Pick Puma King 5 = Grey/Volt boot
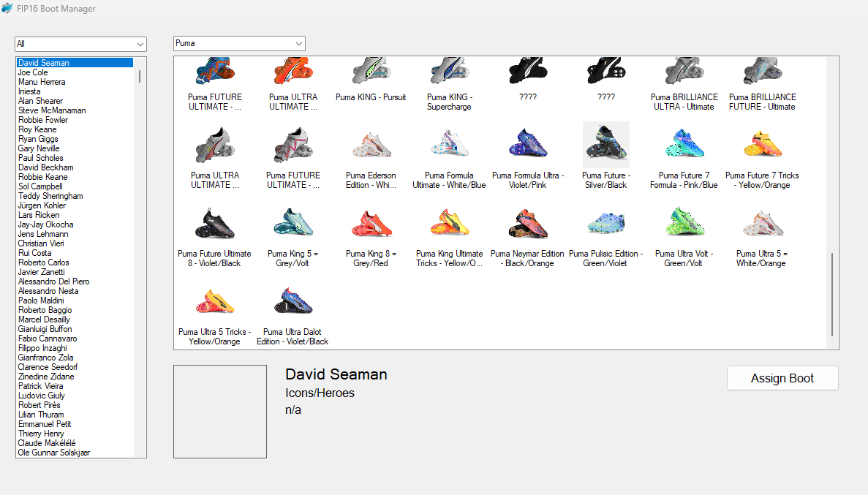The width and height of the screenshot is (868, 495). pos(293,222)
